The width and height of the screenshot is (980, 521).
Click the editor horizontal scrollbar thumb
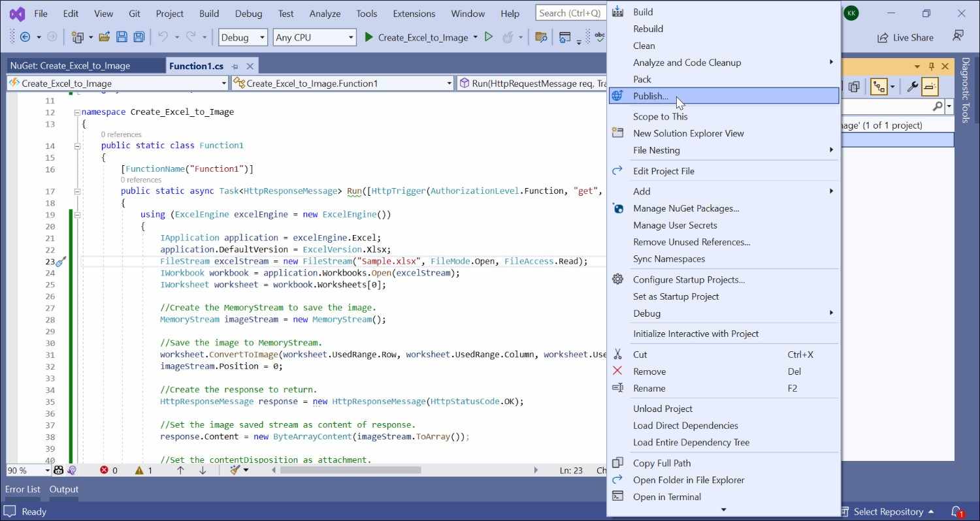(351, 470)
